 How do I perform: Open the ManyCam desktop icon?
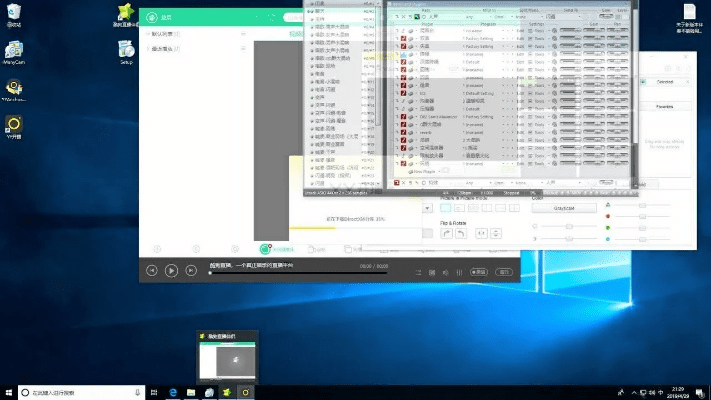[15, 51]
